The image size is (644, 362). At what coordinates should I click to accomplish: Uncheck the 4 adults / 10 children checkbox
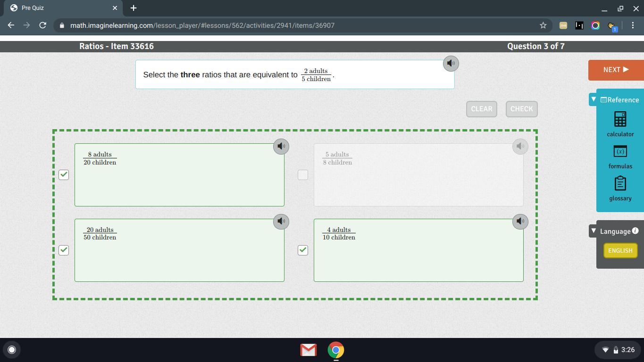(303, 250)
